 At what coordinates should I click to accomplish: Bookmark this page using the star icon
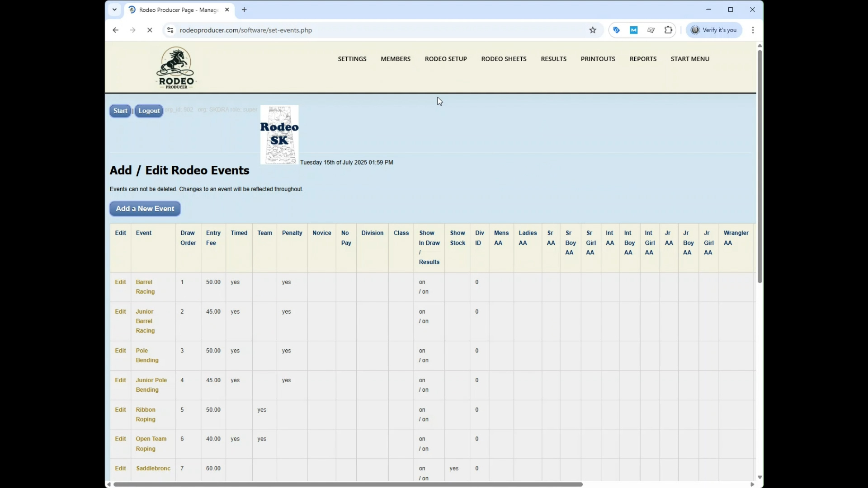click(593, 30)
